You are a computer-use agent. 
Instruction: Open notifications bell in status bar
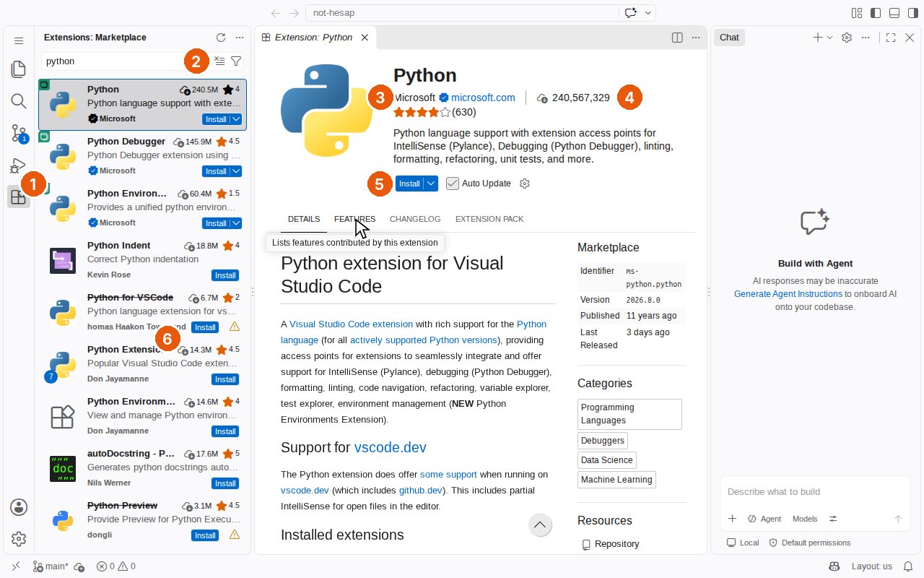pos(908,566)
